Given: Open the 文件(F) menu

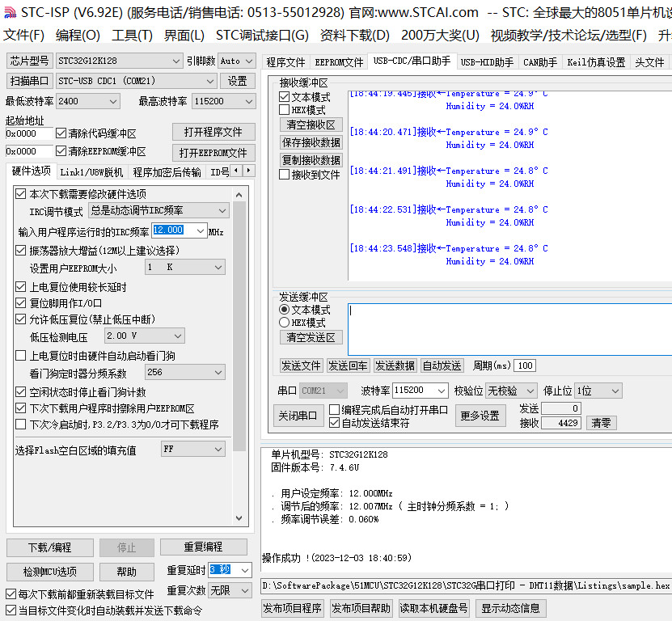Looking at the screenshot, I should click(x=23, y=35).
